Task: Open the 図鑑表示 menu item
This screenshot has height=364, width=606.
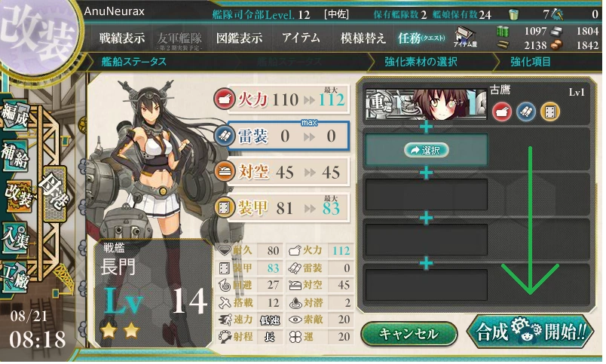Action: (239, 38)
